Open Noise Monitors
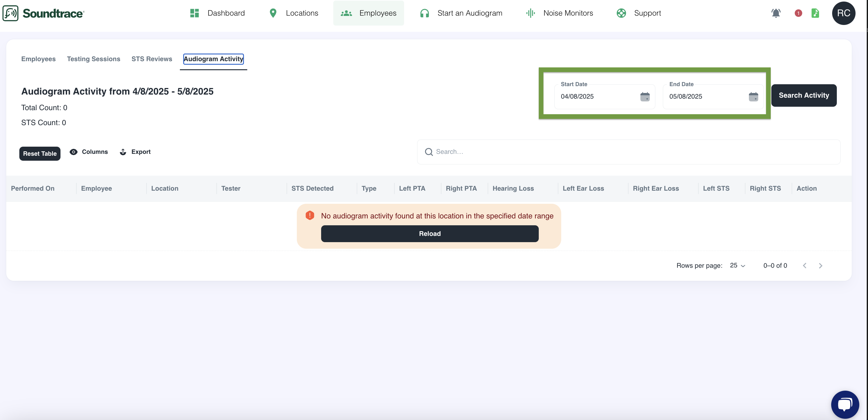 (559, 13)
